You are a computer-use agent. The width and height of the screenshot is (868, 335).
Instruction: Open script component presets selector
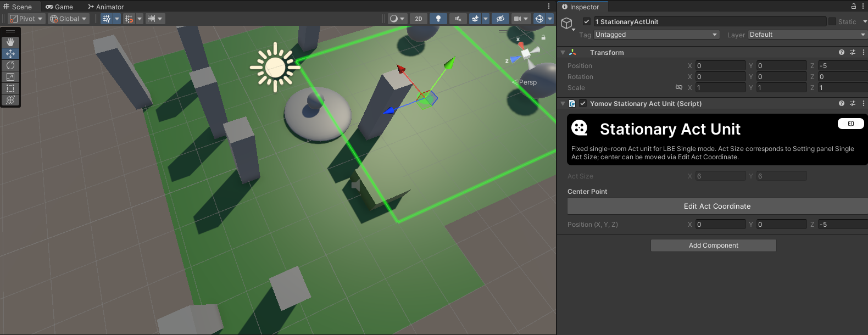pyautogui.click(x=853, y=103)
